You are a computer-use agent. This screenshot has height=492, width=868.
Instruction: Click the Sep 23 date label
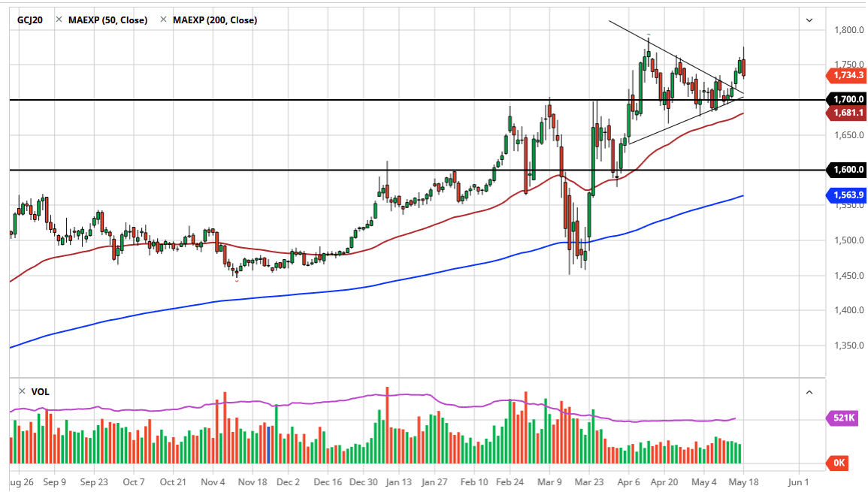point(94,482)
